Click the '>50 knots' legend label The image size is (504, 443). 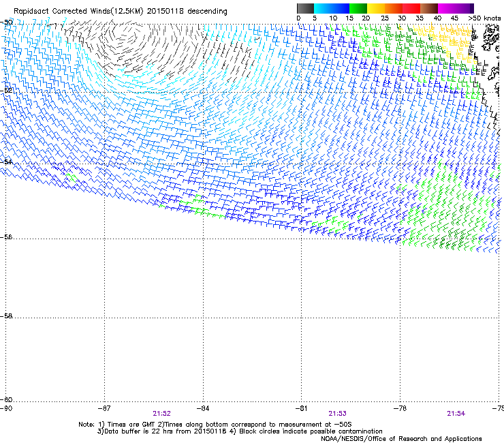[484, 18]
